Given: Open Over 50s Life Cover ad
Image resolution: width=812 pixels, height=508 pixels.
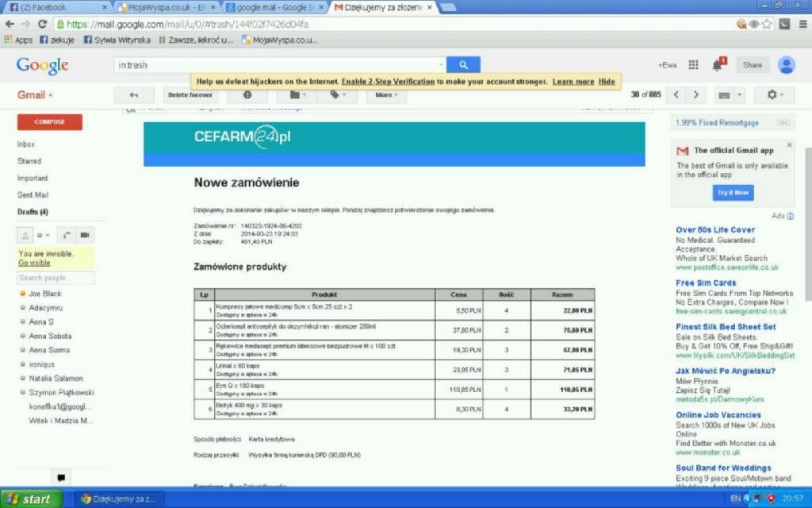Looking at the screenshot, I should pyautogui.click(x=715, y=229).
